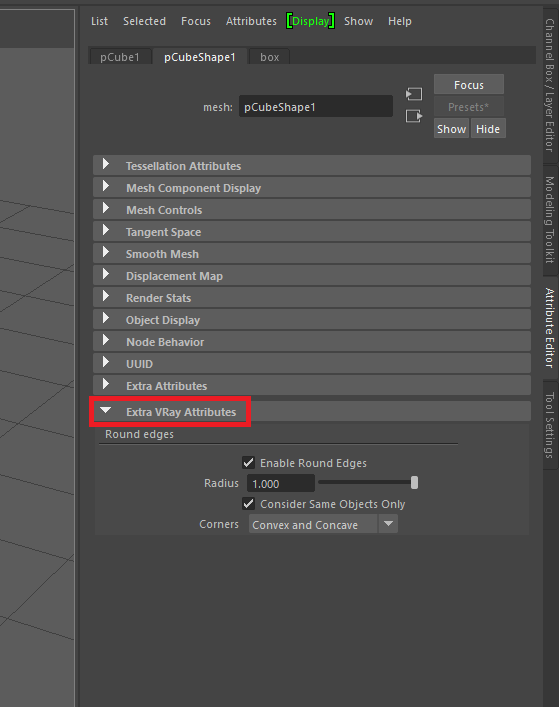559x707 pixels.
Task: Open the Focus menu
Action: (196, 21)
